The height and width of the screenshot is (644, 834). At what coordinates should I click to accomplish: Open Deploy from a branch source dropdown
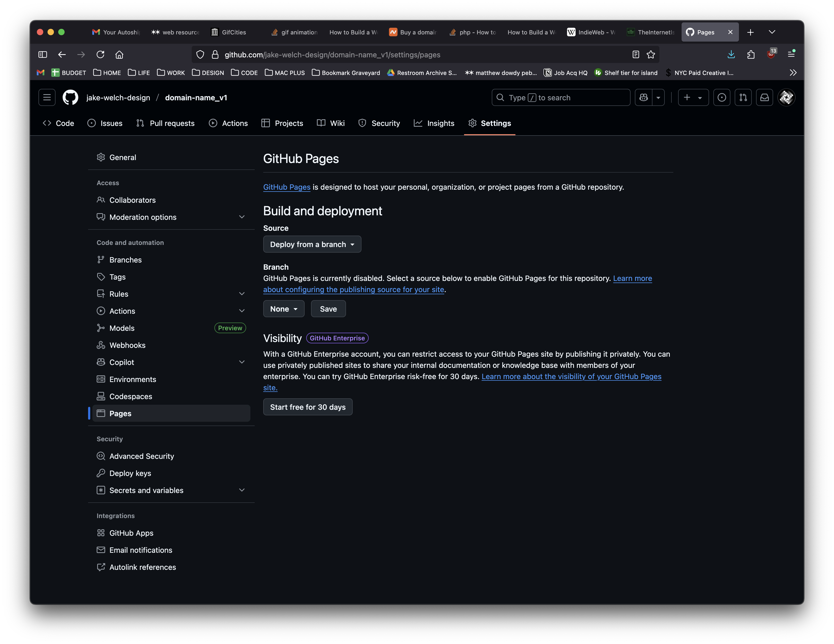[312, 244]
